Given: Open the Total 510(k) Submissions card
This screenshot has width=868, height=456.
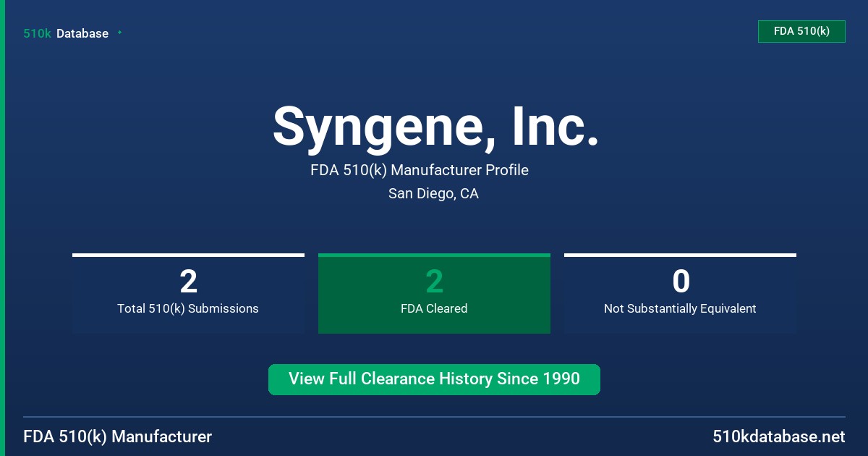Looking at the screenshot, I should tap(188, 293).
